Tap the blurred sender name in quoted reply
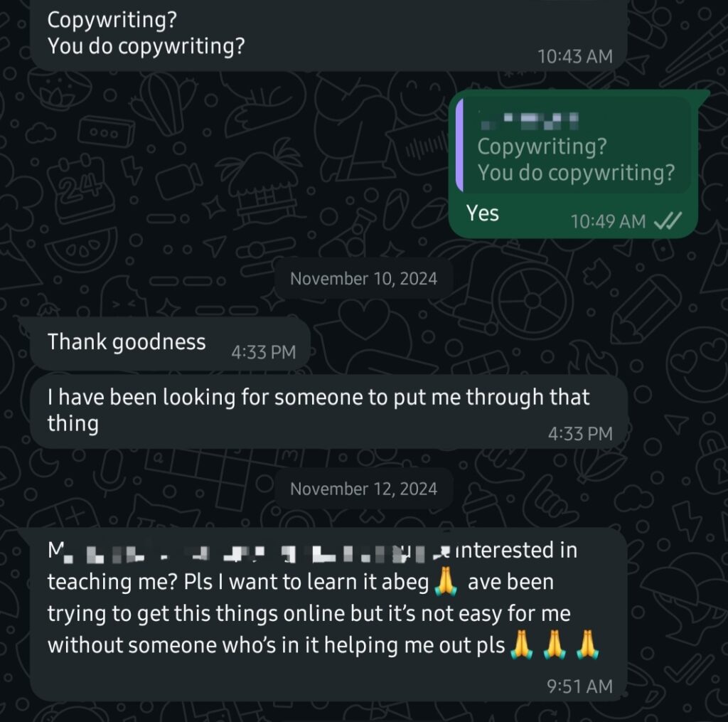 click(529, 120)
